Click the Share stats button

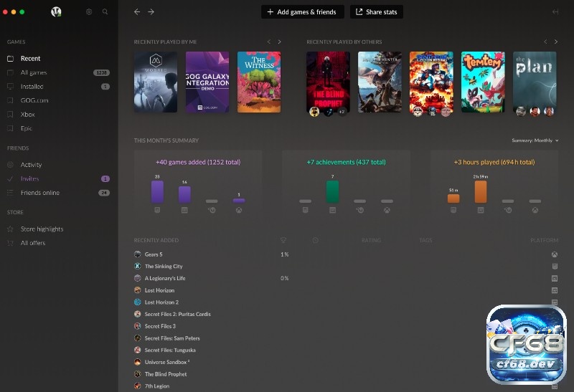[376, 11]
